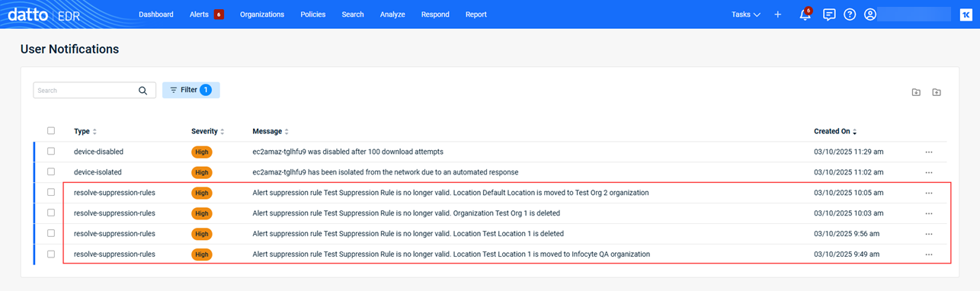Sort by the Created On column

pos(835,132)
